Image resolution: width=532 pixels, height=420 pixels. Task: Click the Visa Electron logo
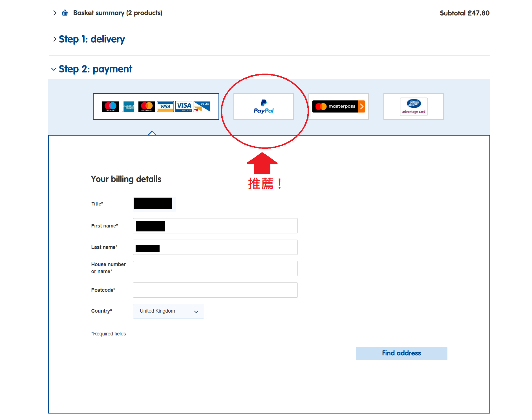(184, 107)
